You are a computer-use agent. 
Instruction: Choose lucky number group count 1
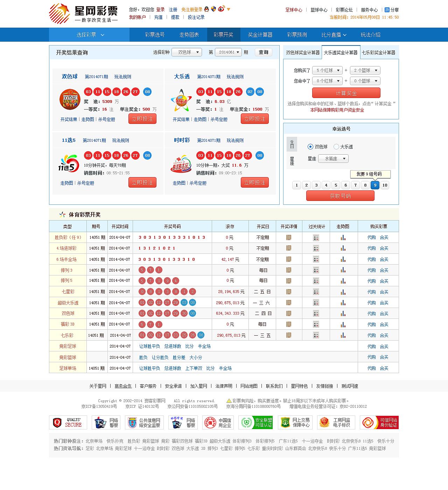[297, 185]
